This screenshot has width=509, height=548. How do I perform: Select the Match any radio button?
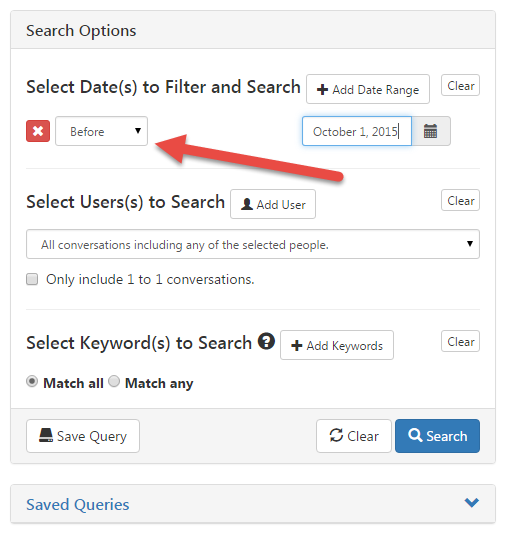114,381
